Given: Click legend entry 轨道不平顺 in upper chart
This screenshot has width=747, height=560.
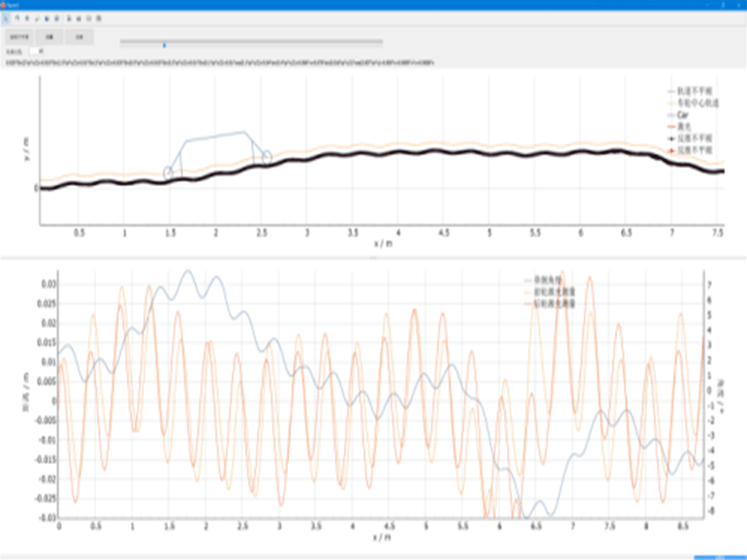Looking at the screenshot, I should [x=690, y=91].
